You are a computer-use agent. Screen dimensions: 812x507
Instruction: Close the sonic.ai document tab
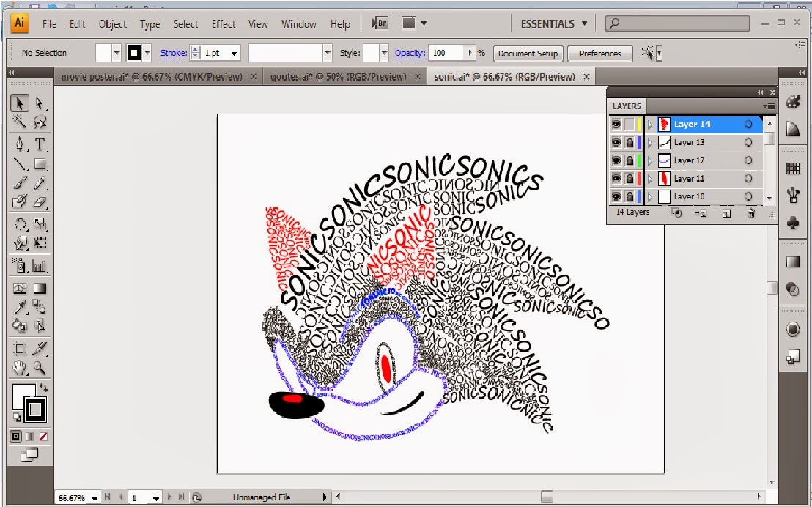pos(586,77)
